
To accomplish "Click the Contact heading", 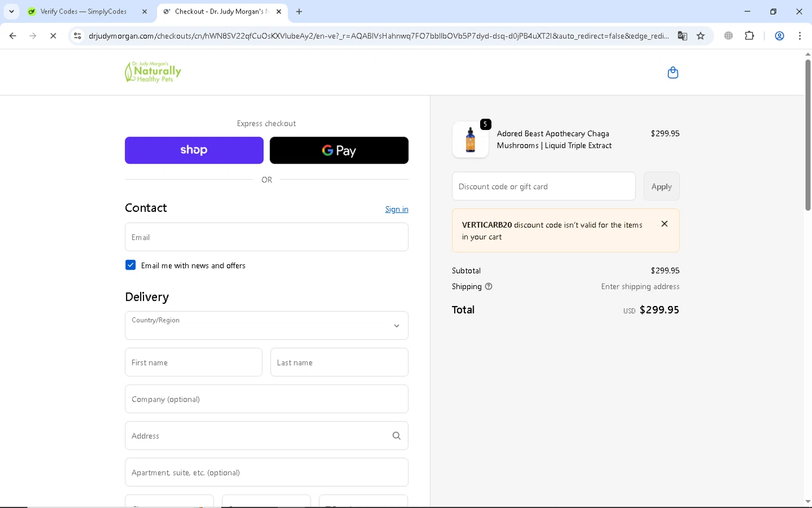I will 146,207.
